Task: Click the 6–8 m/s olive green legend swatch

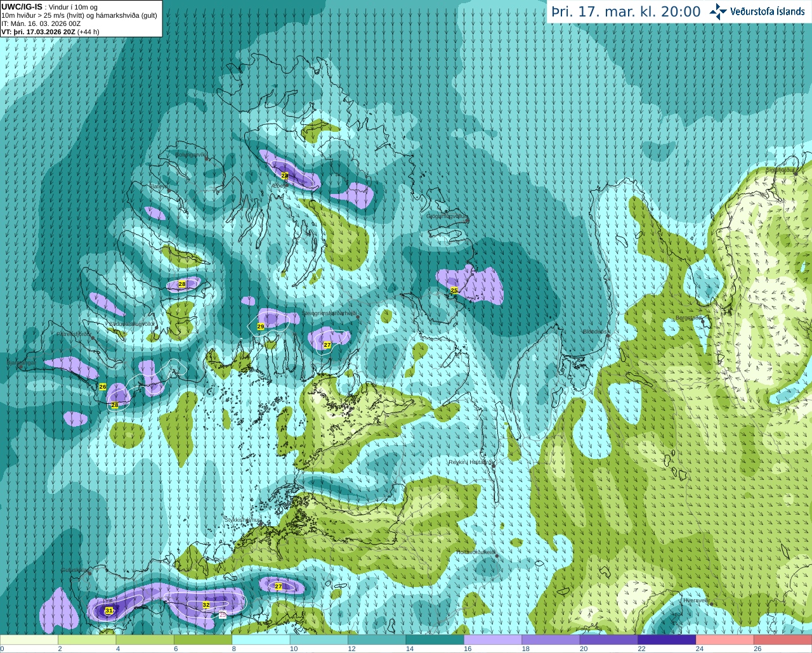Action: (x=203, y=640)
